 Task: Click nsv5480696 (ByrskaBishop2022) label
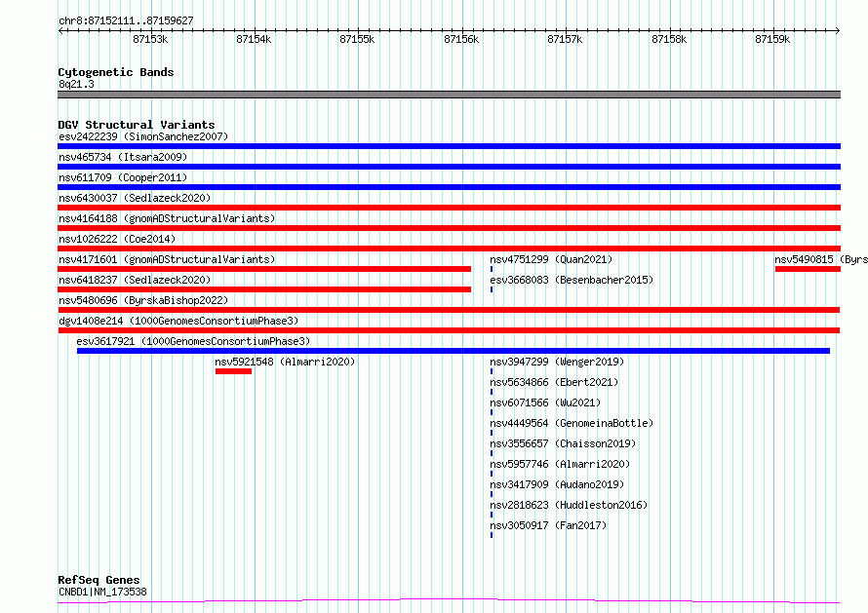point(143,300)
